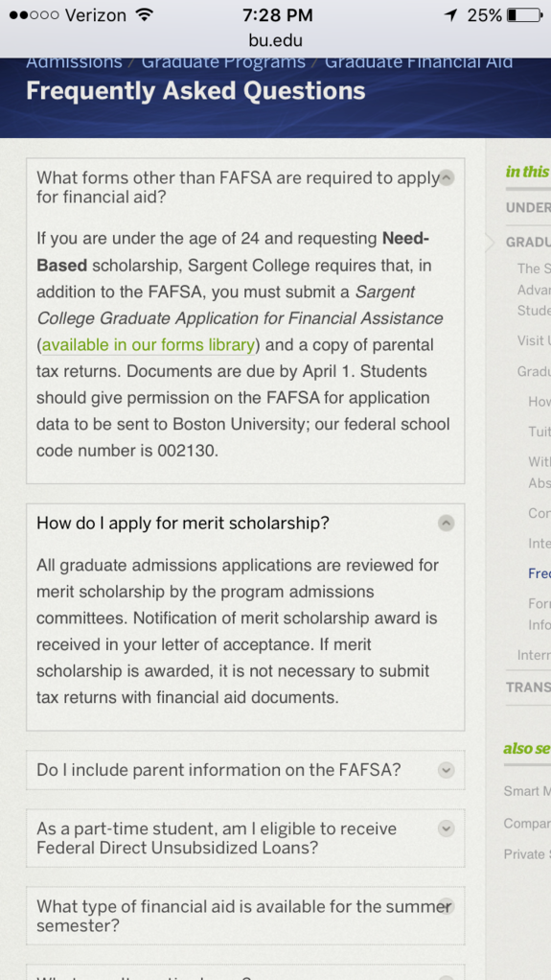Collapse the FAFSA forms question chevron

pyautogui.click(x=446, y=178)
